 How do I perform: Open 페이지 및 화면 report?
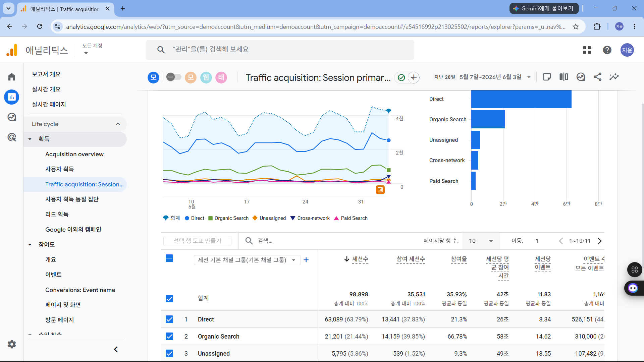pos(63,305)
